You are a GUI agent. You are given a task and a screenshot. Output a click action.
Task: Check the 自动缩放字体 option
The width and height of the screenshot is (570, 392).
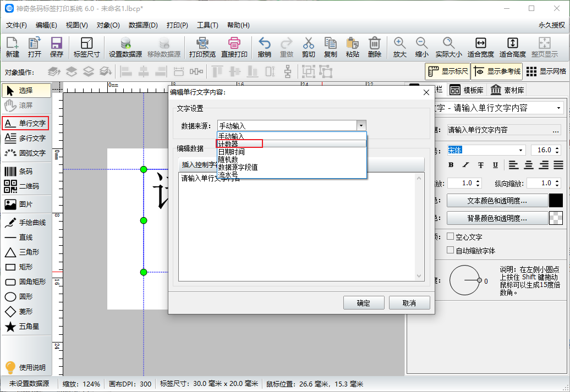(450, 251)
